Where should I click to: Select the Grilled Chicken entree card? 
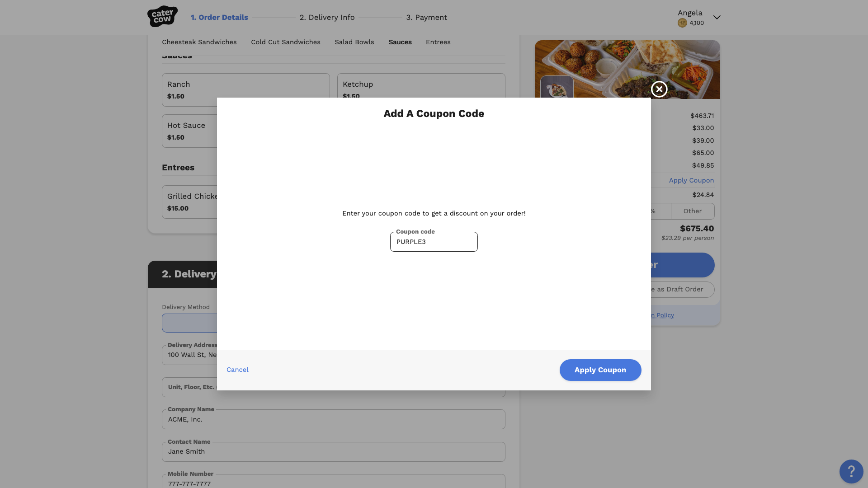point(189,202)
